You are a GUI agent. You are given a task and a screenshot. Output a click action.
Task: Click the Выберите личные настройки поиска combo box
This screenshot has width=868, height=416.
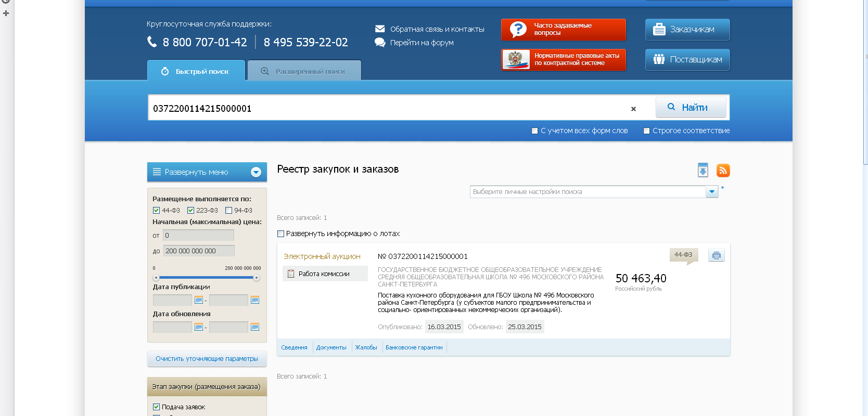(594, 192)
